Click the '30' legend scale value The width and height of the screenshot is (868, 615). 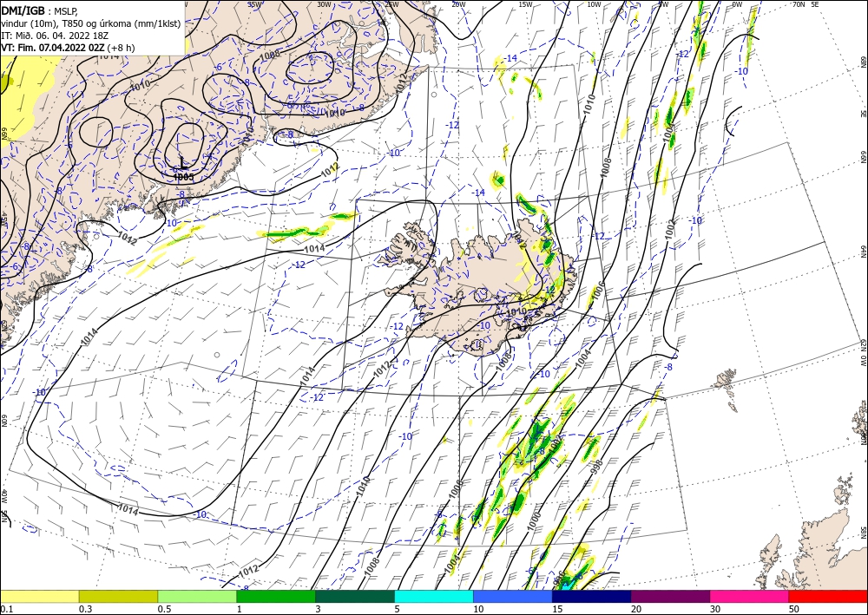tap(716, 609)
